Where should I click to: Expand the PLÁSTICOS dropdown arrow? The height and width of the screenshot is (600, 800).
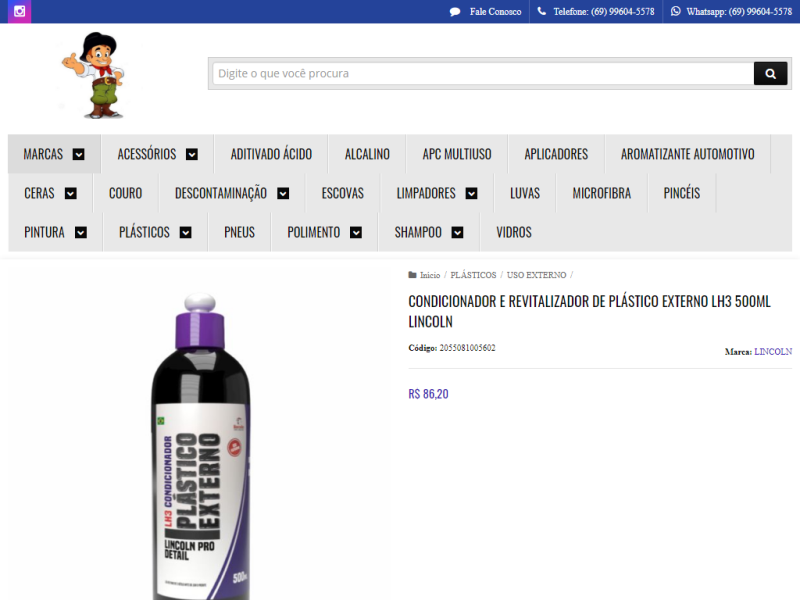click(x=186, y=233)
